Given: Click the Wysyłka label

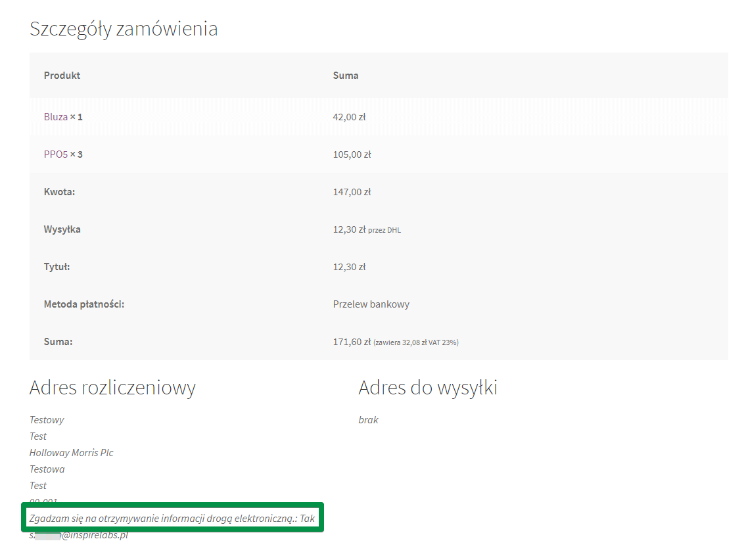Looking at the screenshot, I should click(x=62, y=229).
